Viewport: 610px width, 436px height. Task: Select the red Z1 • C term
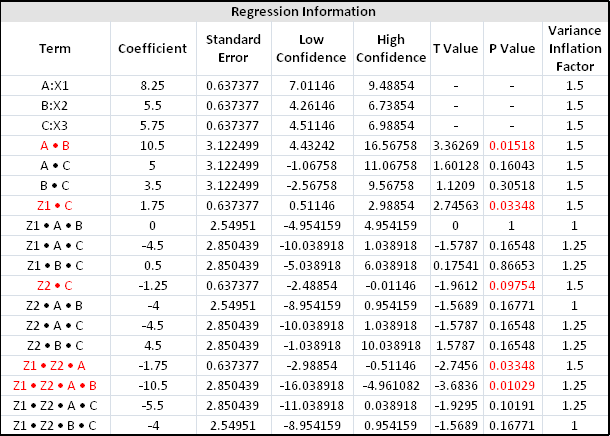click(55, 204)
